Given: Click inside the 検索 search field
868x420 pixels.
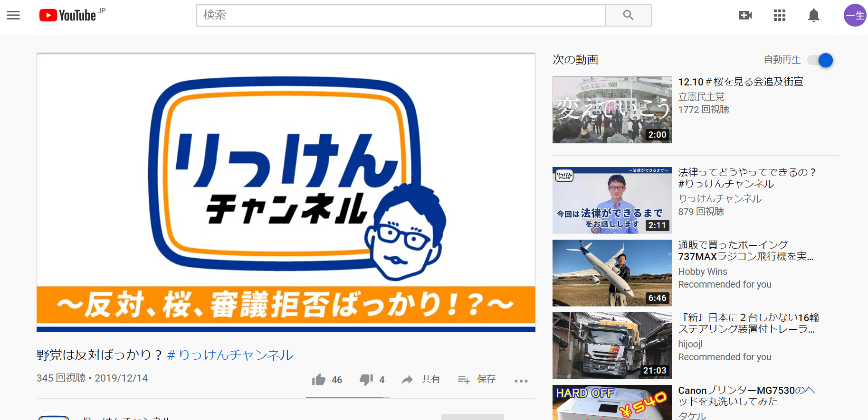Looking at the screenshot, I should [x=401, y=15].
